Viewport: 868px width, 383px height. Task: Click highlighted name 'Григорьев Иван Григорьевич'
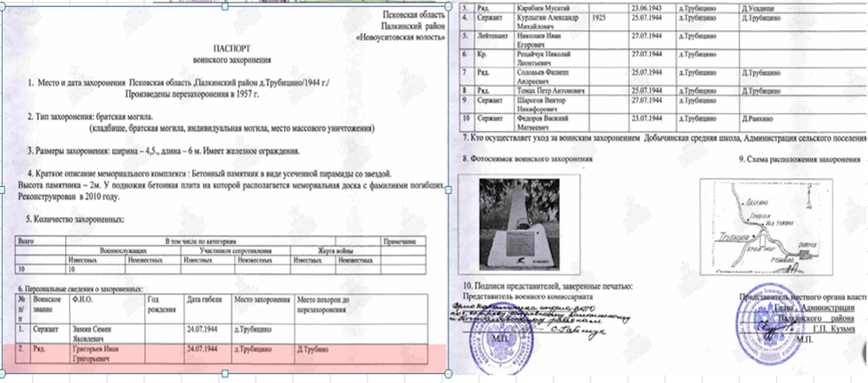[x=95, y=354]
